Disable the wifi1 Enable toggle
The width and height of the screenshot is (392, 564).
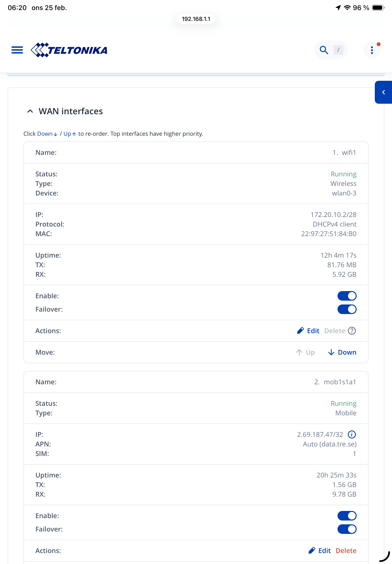[x=347, y=296]
